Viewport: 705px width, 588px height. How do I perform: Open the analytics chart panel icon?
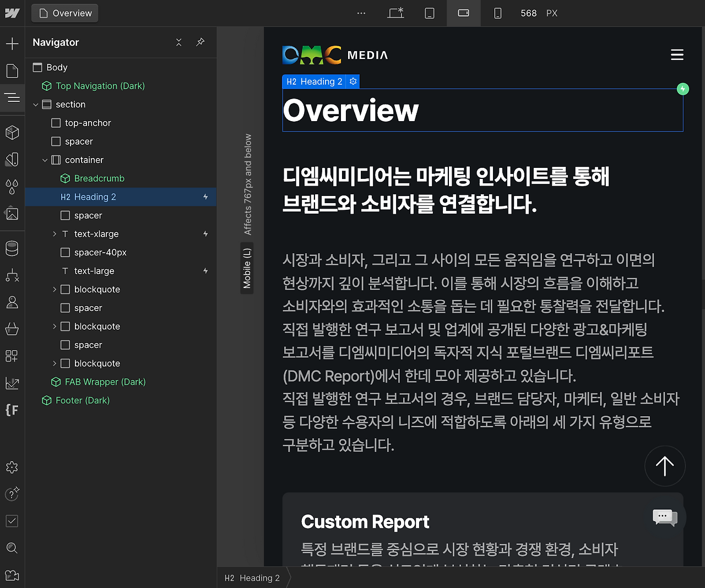coord(12,383)
